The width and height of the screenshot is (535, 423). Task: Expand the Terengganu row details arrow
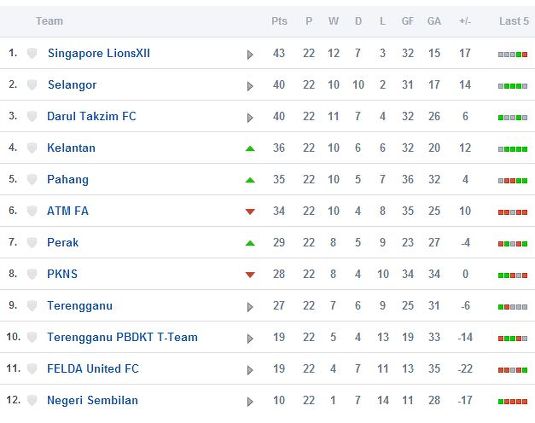tap(250, 307)
